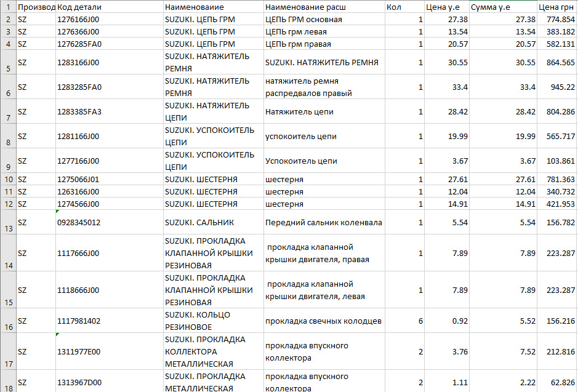This screenshot has width=578, height=392.
Task: Click 'ЦЕПЬ грм левая' cell
Action: [x=324, y=31]
